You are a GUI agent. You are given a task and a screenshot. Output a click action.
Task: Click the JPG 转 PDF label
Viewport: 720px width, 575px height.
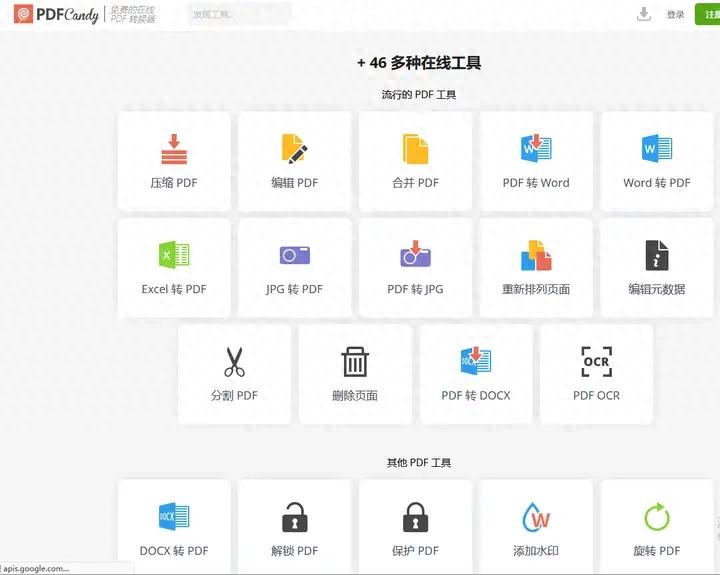pyautogui.click(x=294, y=289)
